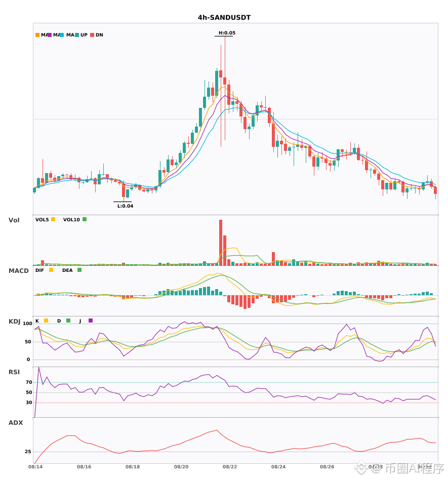448x481 pixels.
Task: Click the ADX panel label
Action: coord(16,423)
